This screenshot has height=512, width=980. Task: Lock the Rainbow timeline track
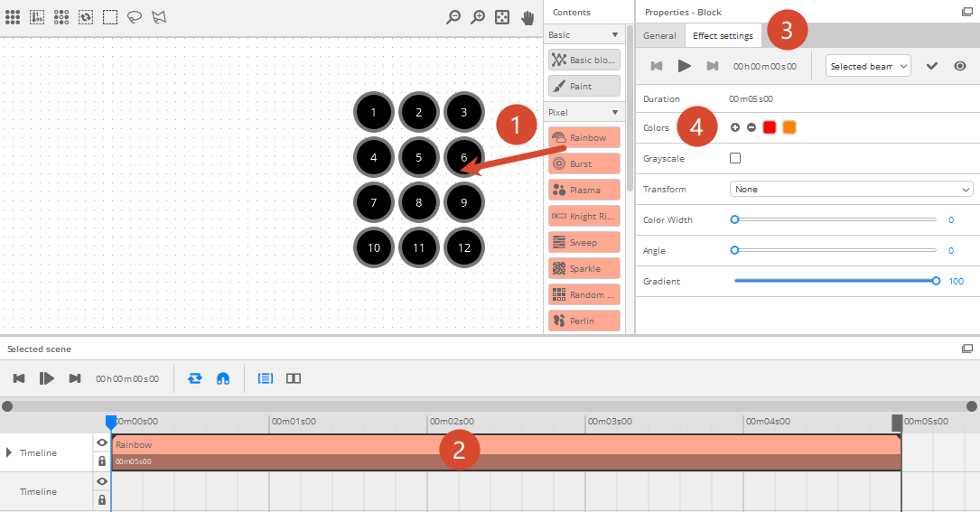102,461
